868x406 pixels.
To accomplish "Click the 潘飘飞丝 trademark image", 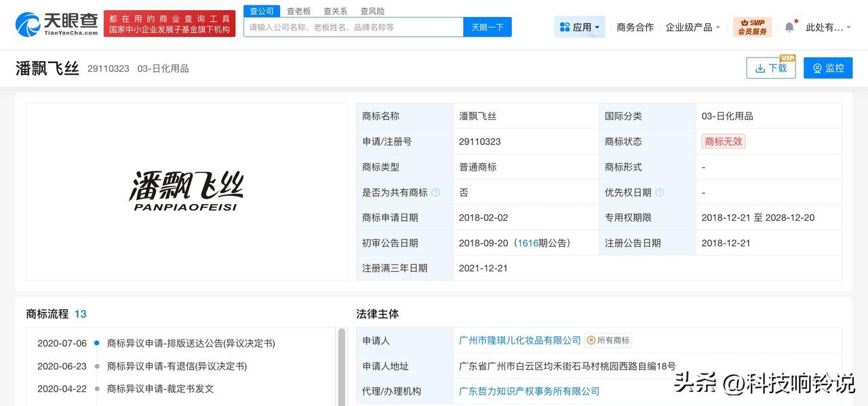I will [186, 191].
